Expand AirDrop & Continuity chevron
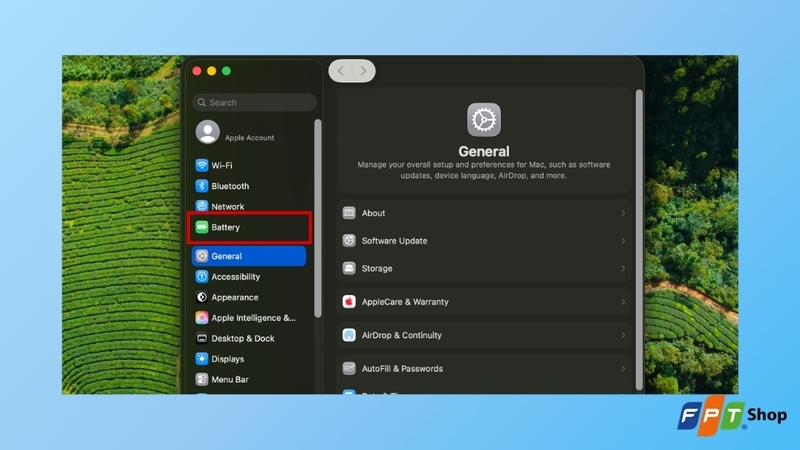 623,335
